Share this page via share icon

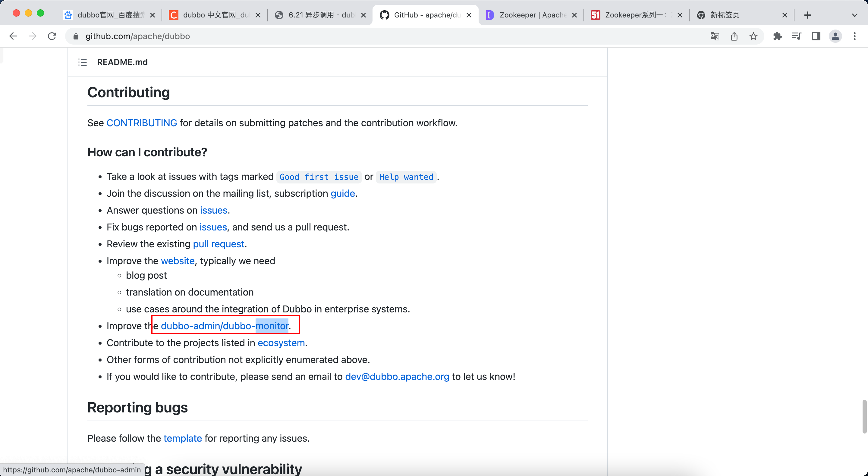(x=734, y=36)
